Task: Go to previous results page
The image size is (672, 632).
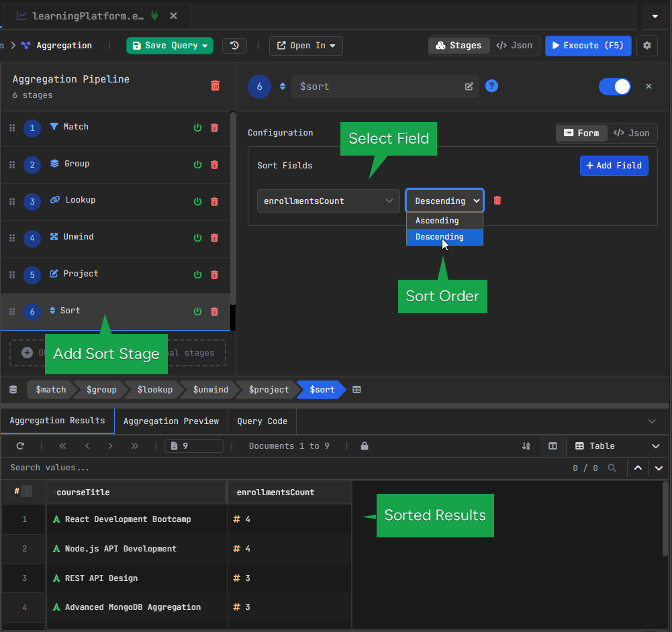Action: pos(87,445)
